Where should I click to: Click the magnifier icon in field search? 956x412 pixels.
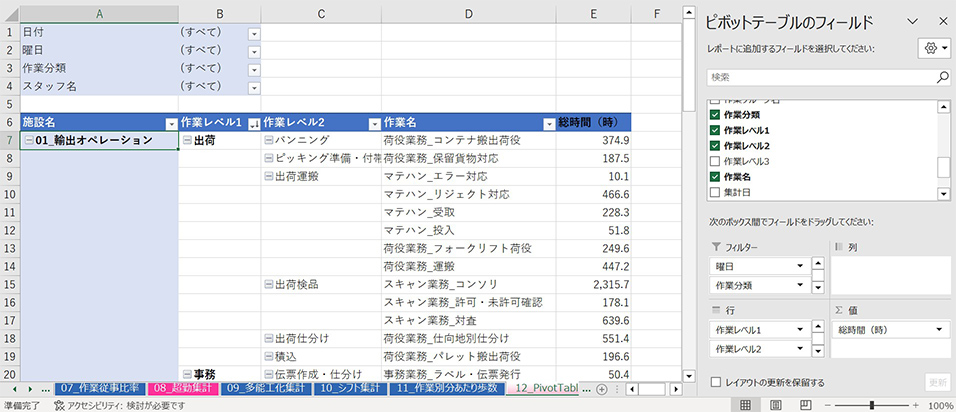[942, 76]
